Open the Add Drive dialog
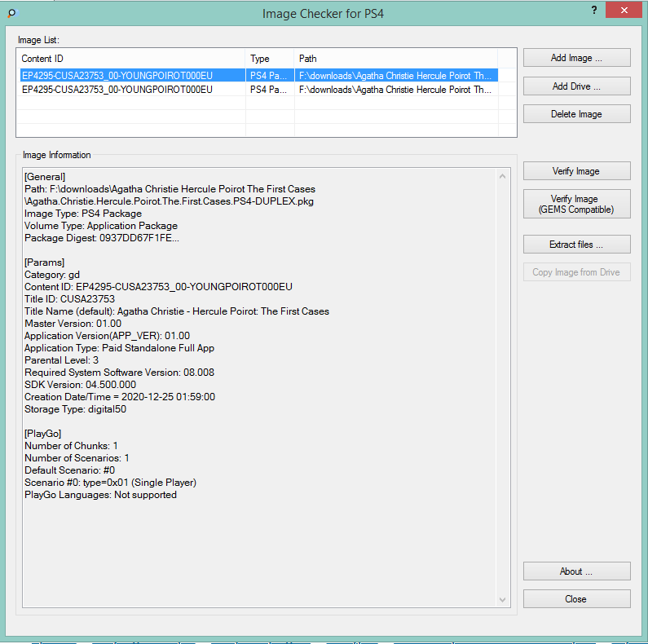 pyautogui.click(x=576, y=86)
